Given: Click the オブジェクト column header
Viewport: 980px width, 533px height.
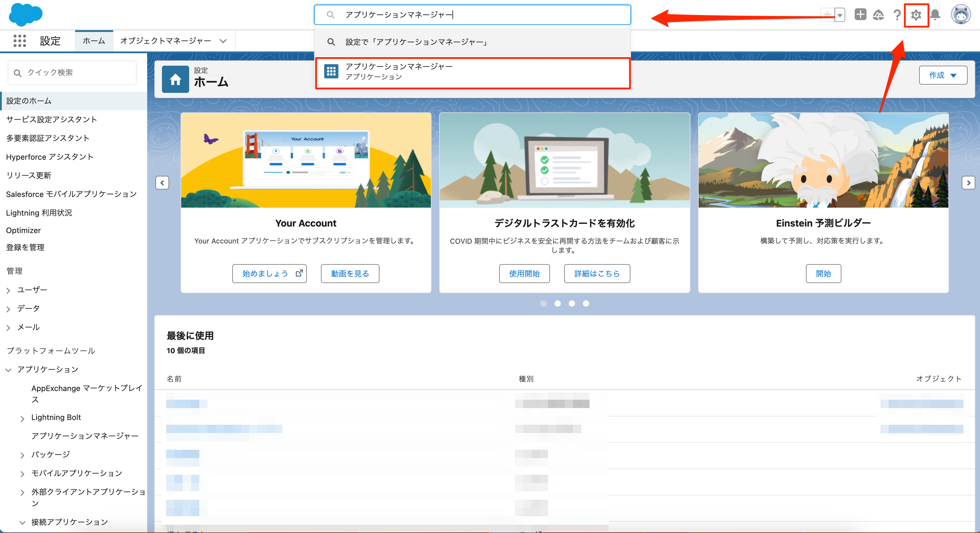Looking at the screenshot, I should coord(939,379).
